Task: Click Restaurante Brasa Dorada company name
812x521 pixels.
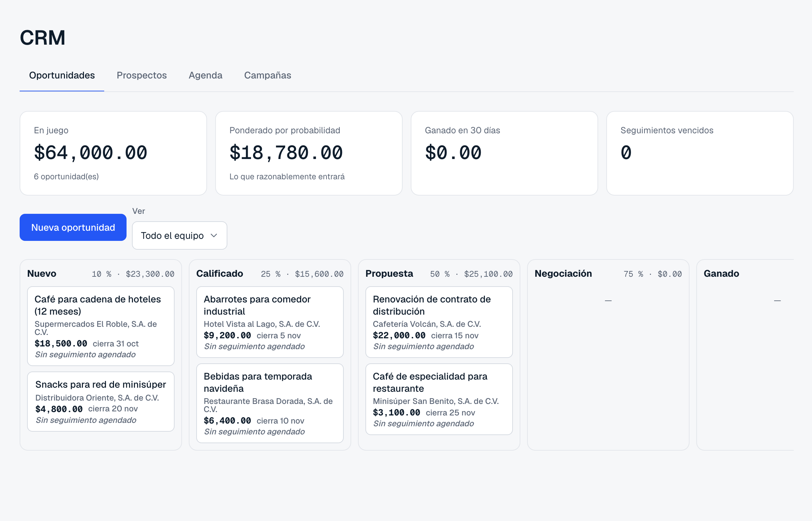Action: click(x=268, y=405)
